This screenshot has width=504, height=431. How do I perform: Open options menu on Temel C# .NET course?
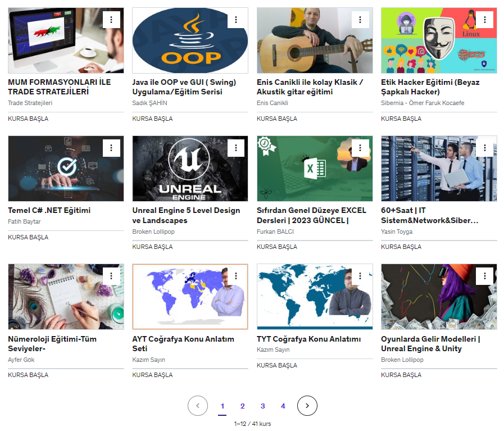coord(111,148)
